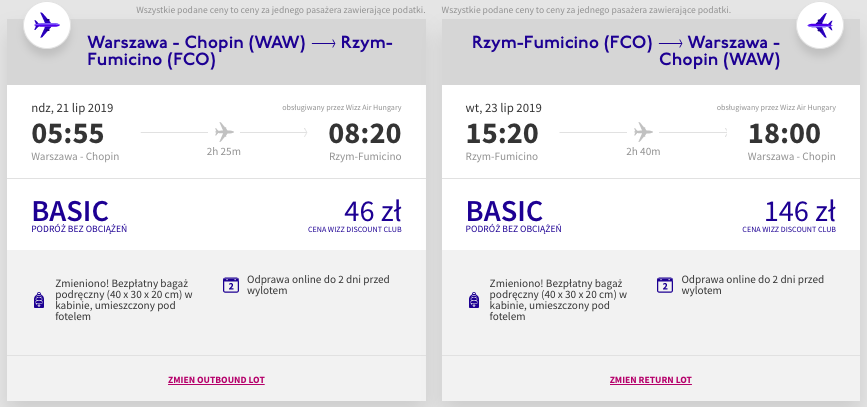This screenshot has height=407, width=867.
Task: Click the Rzym-Fumicino to Warszawa route header
Action: (626, 51)
